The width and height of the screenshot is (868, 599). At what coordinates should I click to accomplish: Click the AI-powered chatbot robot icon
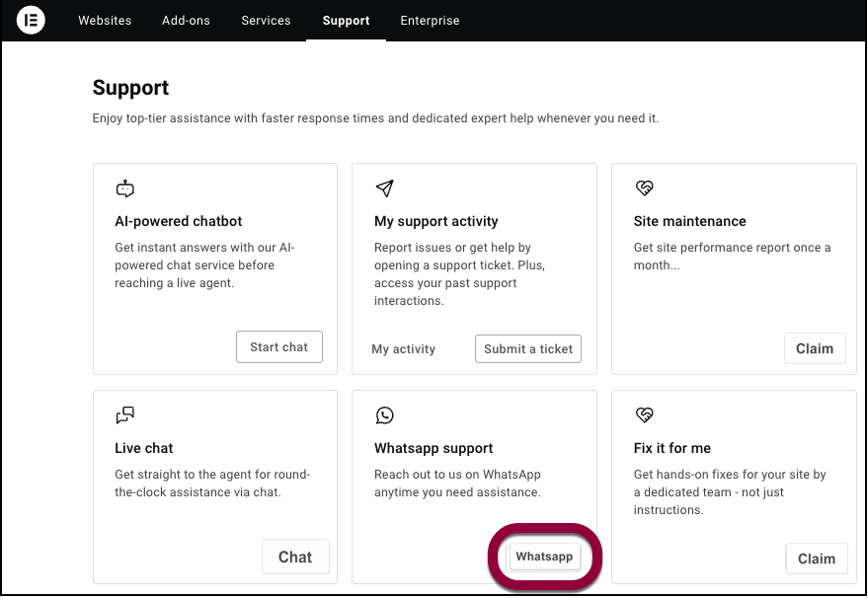[x=124, y=189]
